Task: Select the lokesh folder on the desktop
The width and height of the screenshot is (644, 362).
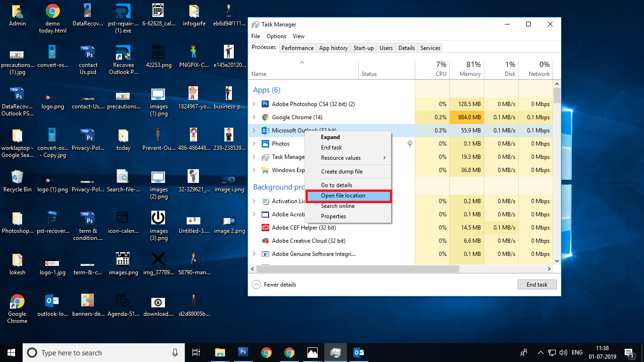Action: 17,264
